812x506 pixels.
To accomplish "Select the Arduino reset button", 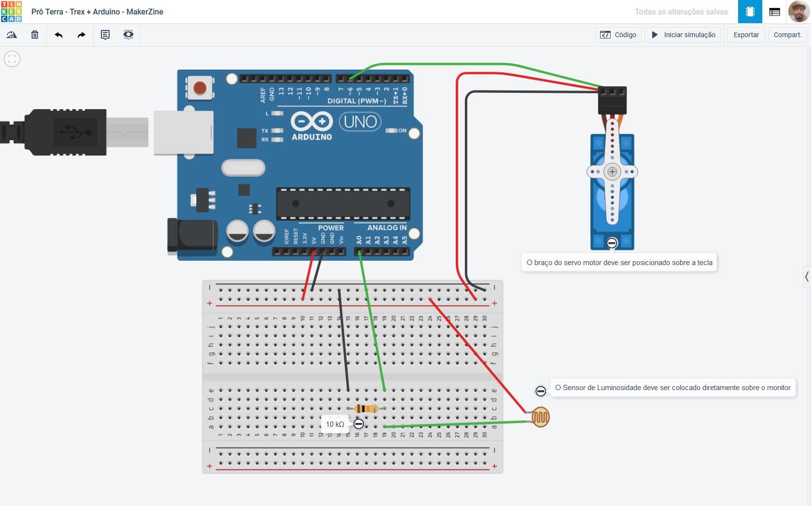I will [200, 88].
